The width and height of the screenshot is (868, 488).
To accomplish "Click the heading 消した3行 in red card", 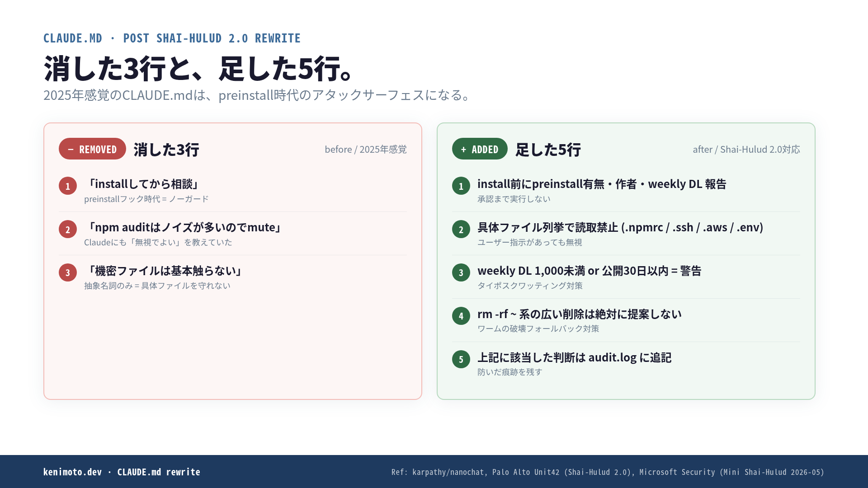I will [166, 149].
